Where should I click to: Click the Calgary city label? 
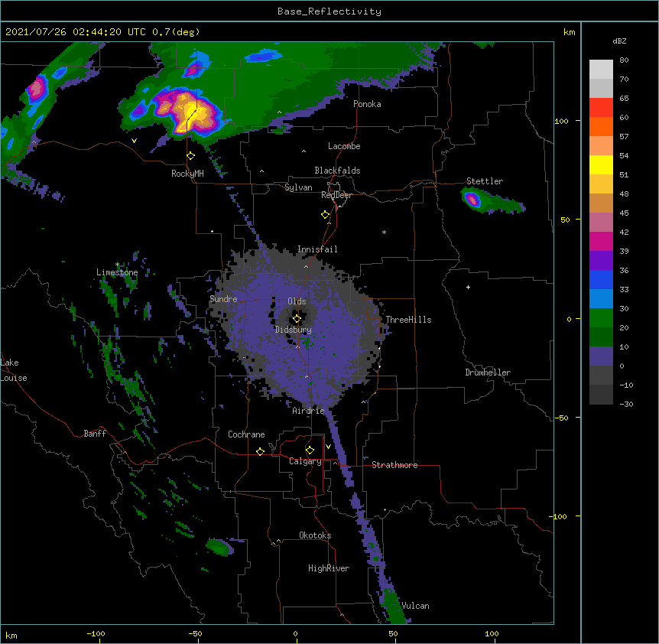[305, 461]
